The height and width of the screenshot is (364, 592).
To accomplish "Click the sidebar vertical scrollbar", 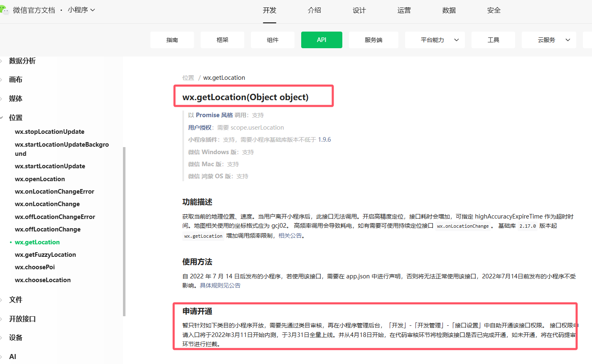I will pos(124,231).
